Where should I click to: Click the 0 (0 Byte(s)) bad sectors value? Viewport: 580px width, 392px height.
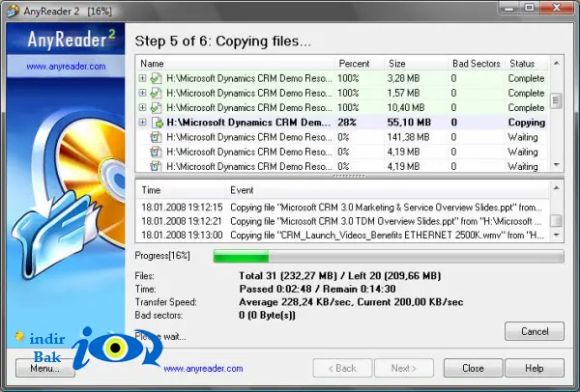tap(267, 315)
